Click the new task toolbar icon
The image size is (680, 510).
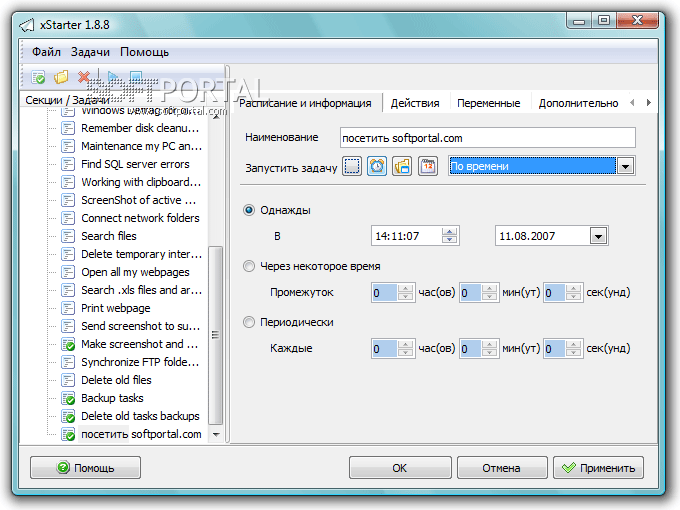pyautogui.click(x=38, y=77)
